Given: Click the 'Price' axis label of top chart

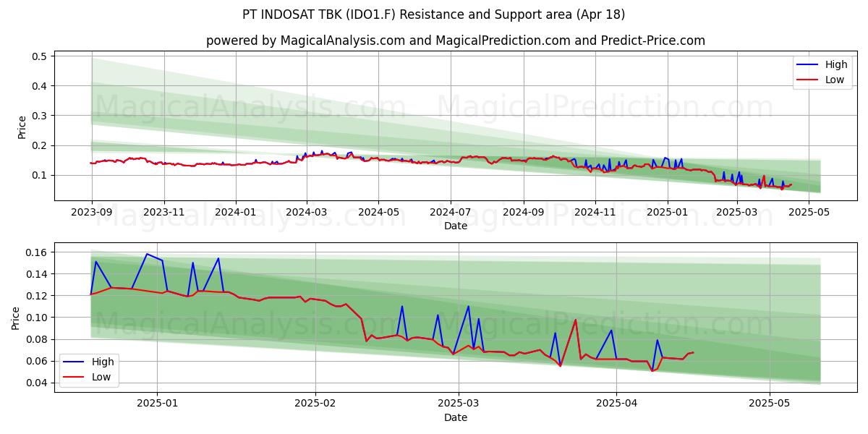Looking at the screenshot, I should coord(22,127).
